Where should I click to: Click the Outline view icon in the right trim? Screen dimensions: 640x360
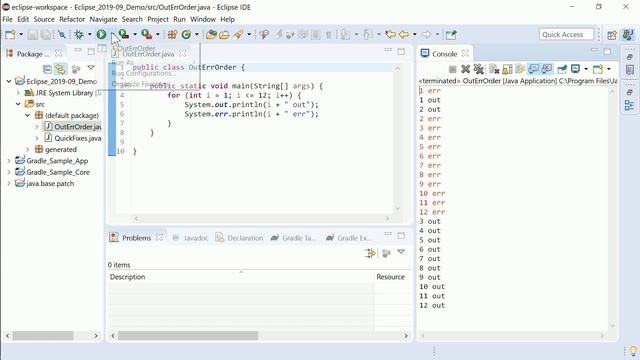click(x=629, y=105)
